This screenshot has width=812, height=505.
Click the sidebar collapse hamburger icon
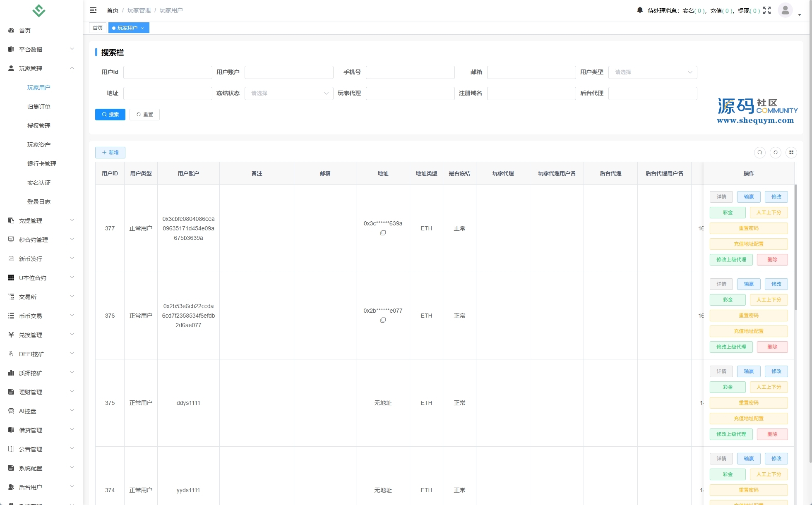(93, 10)
